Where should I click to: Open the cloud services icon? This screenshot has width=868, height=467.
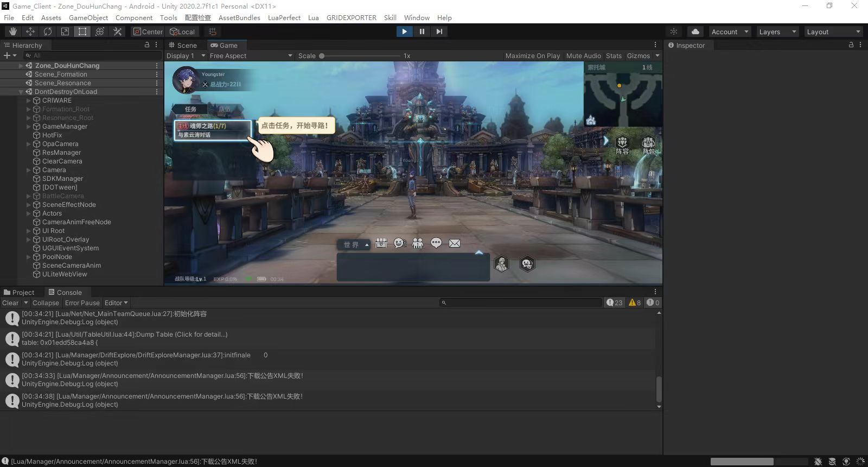[x=695, y=31]
